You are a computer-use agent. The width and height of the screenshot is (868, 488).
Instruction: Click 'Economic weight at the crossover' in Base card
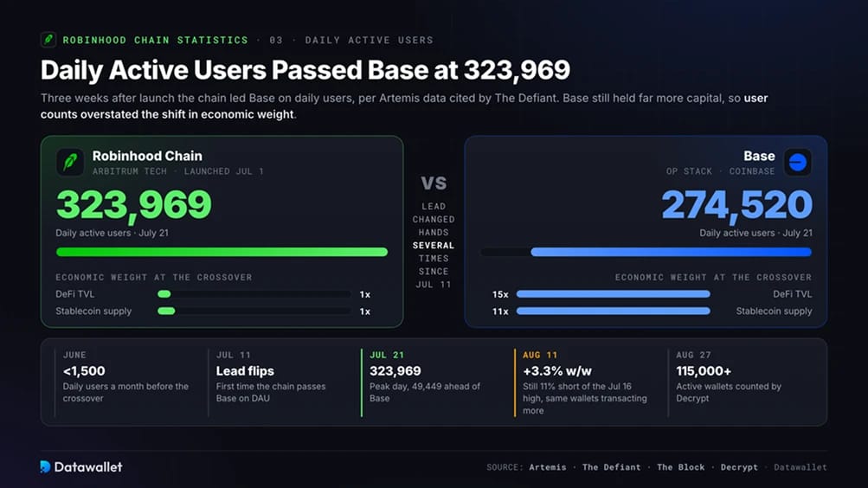[x=714, y=277]
